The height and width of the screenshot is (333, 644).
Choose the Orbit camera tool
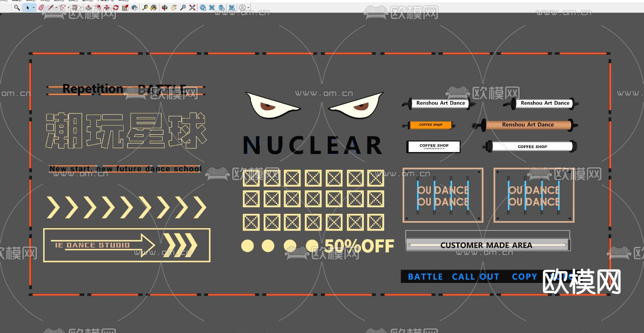pyautogui.click(x=165, y=8)
